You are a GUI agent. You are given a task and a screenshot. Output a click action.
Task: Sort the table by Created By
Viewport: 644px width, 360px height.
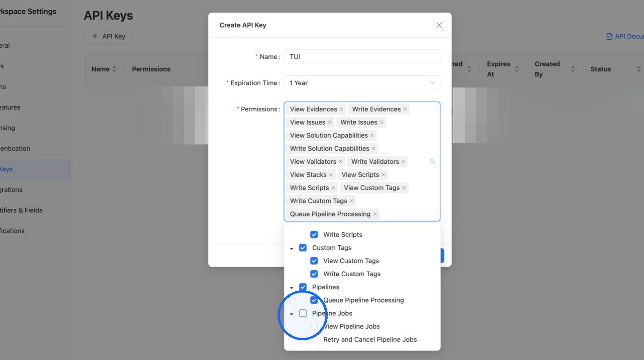(572, 69)
